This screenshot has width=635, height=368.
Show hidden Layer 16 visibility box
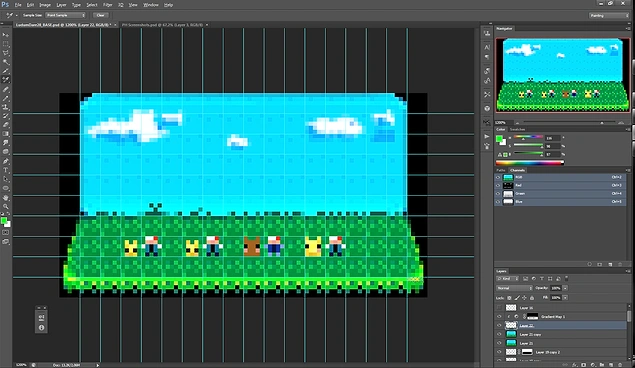click(x=499, y=308)
